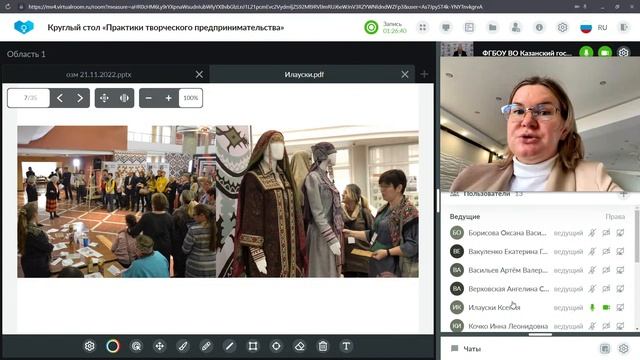Click the small presenter thumbnail
This screenshot has width=640, height=360.
click(x=457, y=49)
